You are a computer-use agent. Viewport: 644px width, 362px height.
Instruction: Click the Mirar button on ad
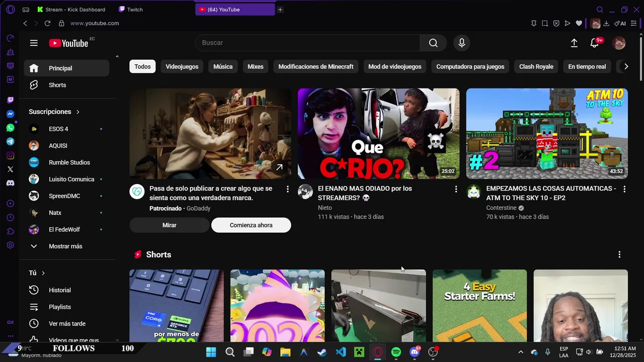pyautogui.click(x=170, y=225)
